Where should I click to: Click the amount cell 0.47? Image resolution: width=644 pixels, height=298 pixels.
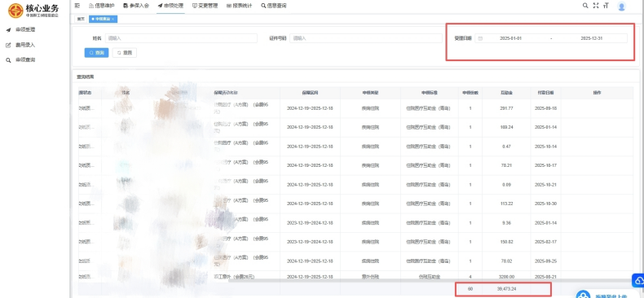(506, 147)
